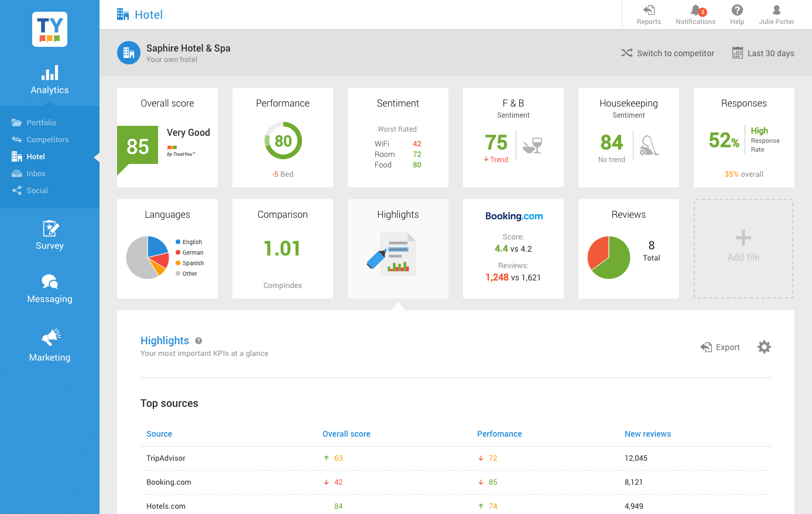
Task: Select Portfolio in sidebar menu
Action: pos(41,123)
